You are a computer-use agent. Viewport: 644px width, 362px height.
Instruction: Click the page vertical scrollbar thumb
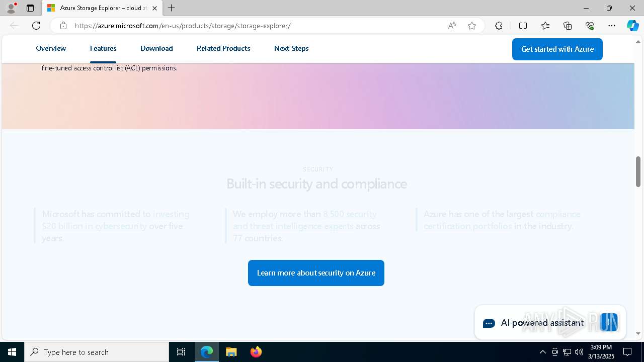coord(638,171)
